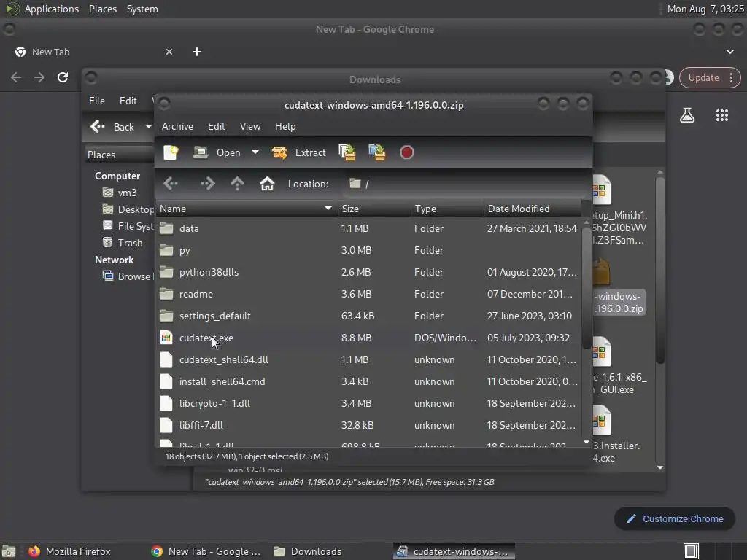Screen dimensions: 747x560
Task: Select the data folder row
Action: (x=368, y=228)
